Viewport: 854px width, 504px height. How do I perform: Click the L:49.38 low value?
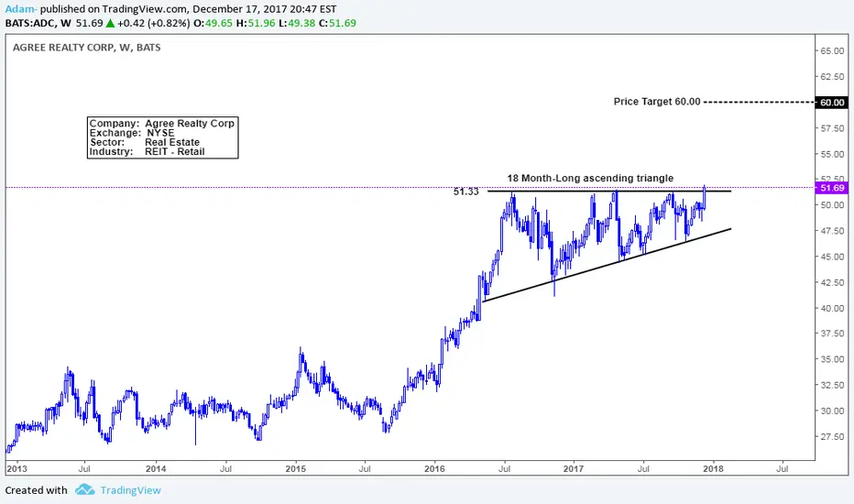point(297,23)
